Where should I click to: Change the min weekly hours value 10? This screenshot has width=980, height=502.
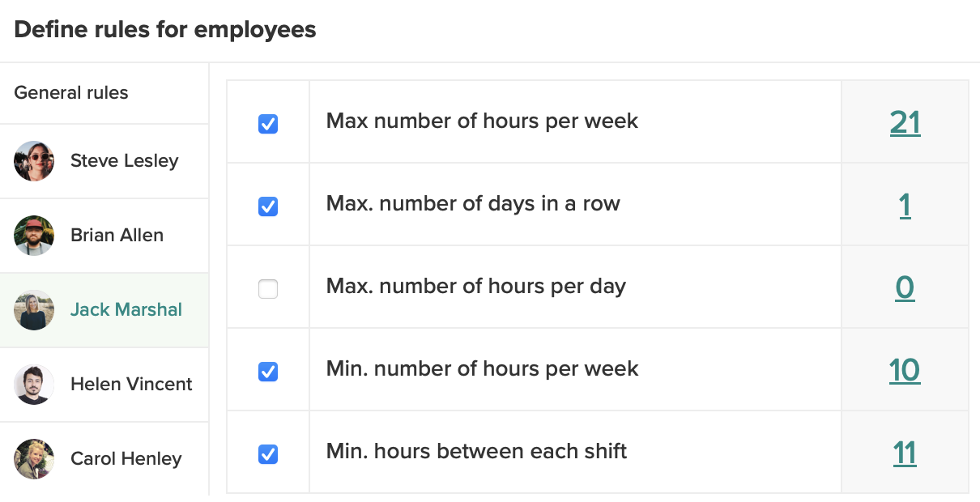point(905,370)
